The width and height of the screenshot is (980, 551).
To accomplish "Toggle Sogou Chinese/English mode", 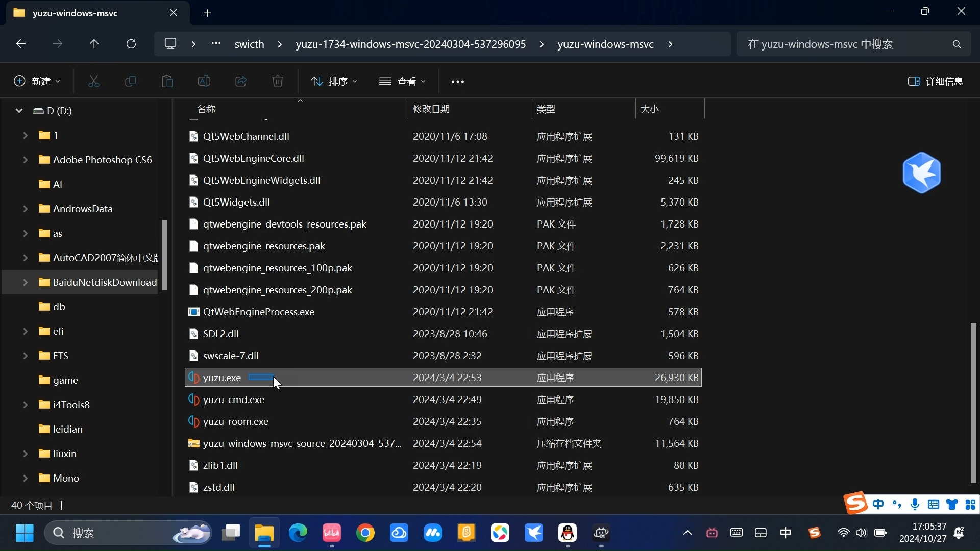I will 878,505.
